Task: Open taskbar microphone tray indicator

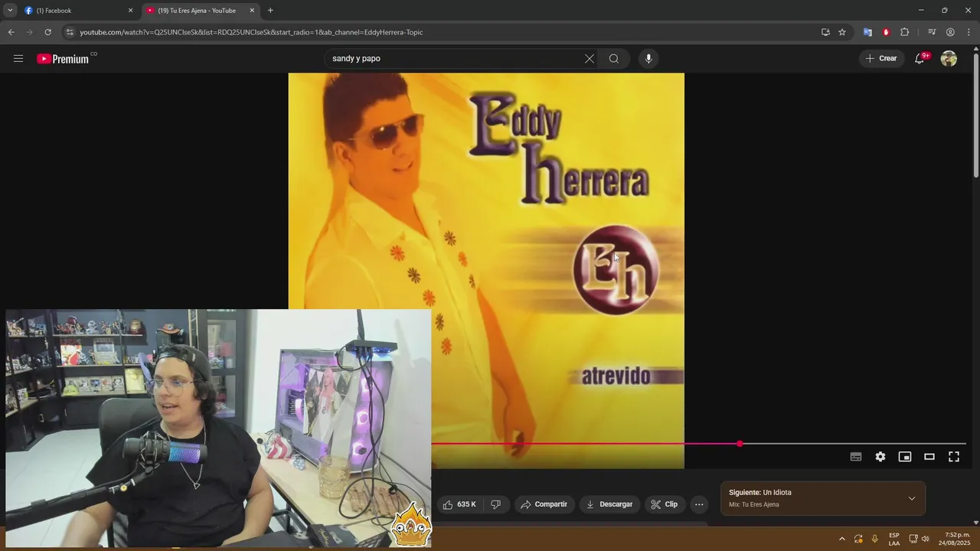Action: [x=874, y=539]
